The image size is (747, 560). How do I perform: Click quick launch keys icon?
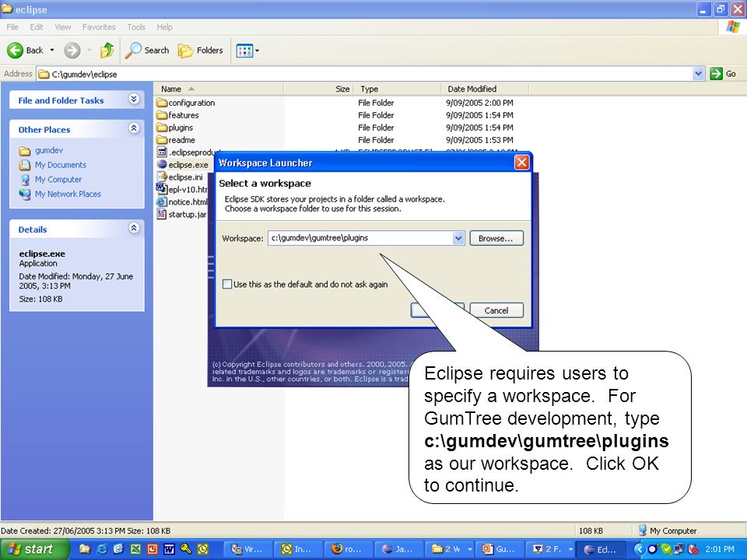click(186, 549)
